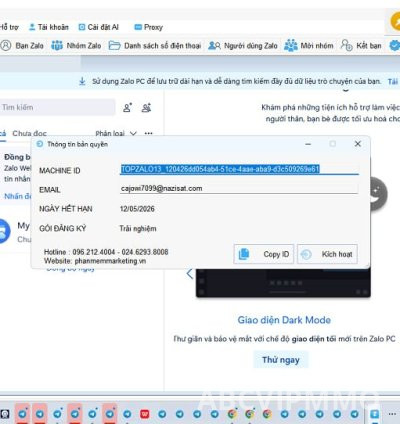The width and height of the screenshot is (400, 424).
Task: Focus the Tìm kiếm search box
Action: pyautogui.click(x=57, y=107)
